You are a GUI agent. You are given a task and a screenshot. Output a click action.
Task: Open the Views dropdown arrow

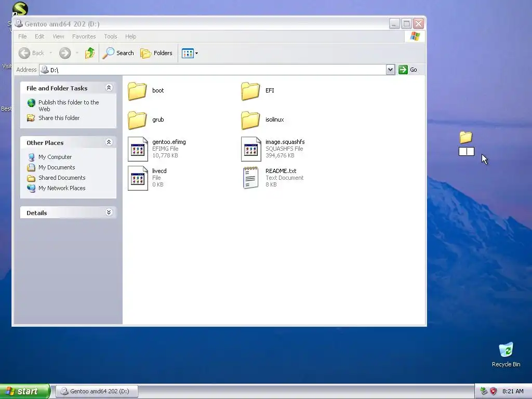(x=196, y=54)
